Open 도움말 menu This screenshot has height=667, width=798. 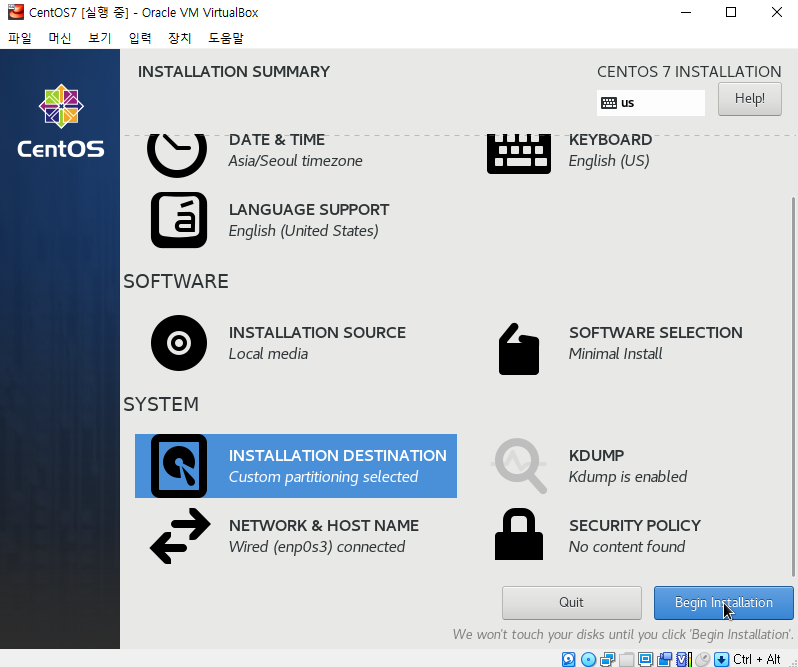point(226,38)
